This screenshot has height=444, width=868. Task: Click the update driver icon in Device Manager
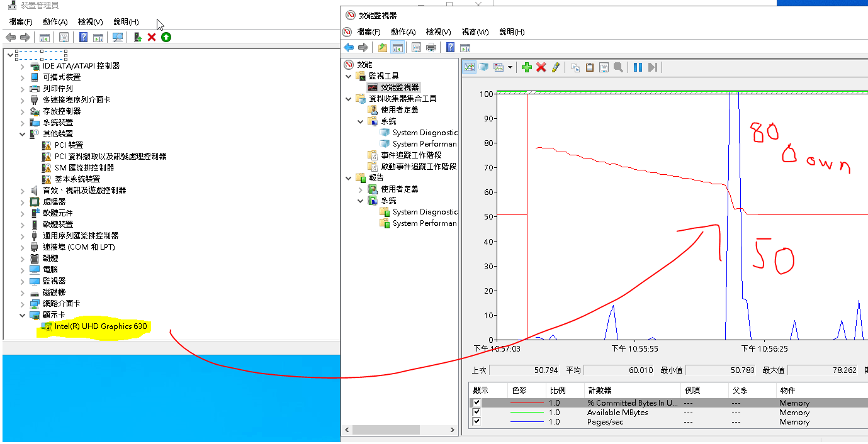pos(137,37)
